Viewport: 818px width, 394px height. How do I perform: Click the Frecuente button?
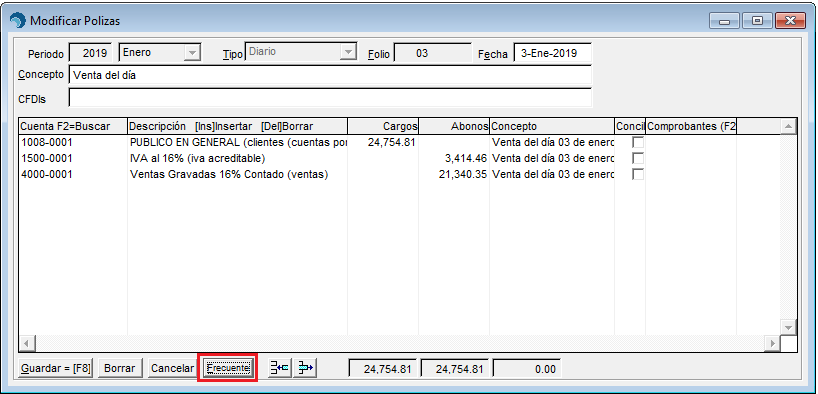(228, 368)
